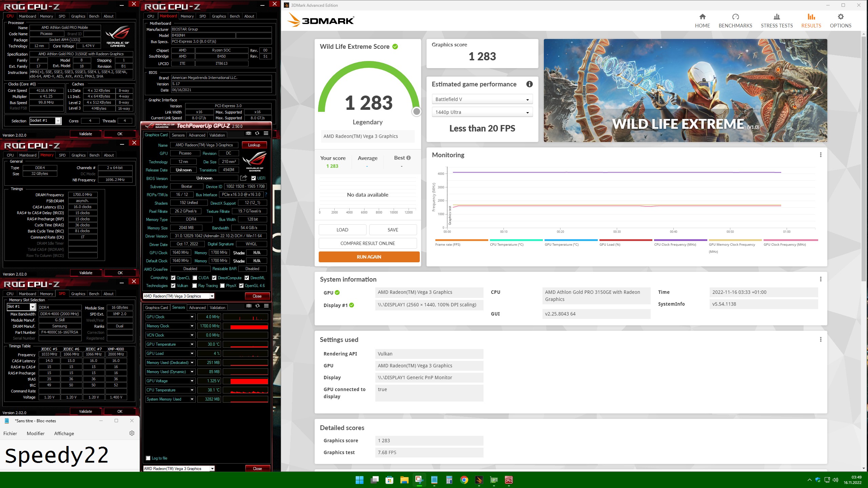This screenshot has width=868, height=488.
Task: Toggle the Vulkan checkbox
Action: [173, 286]
